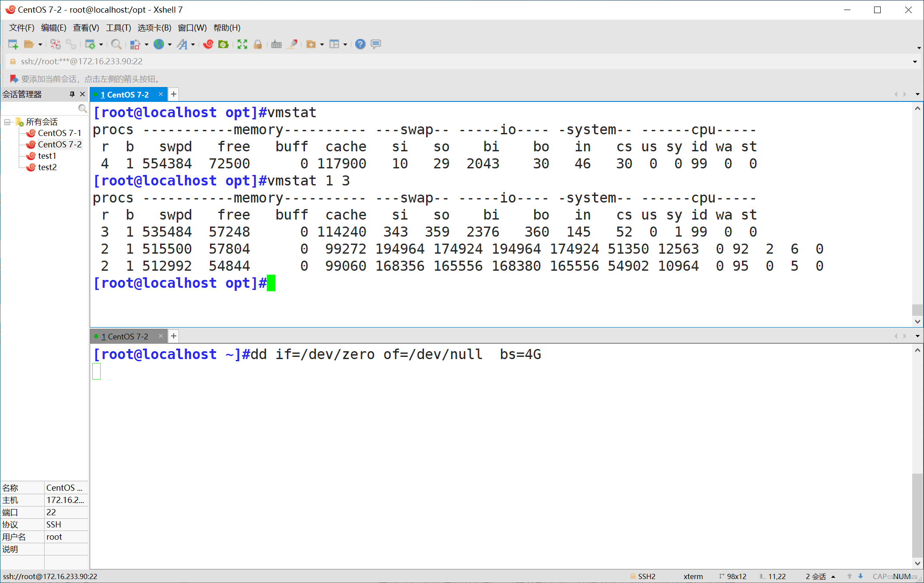Collapse the 所有会话 tree node
The image size is (924, 583).
(7, 122)
